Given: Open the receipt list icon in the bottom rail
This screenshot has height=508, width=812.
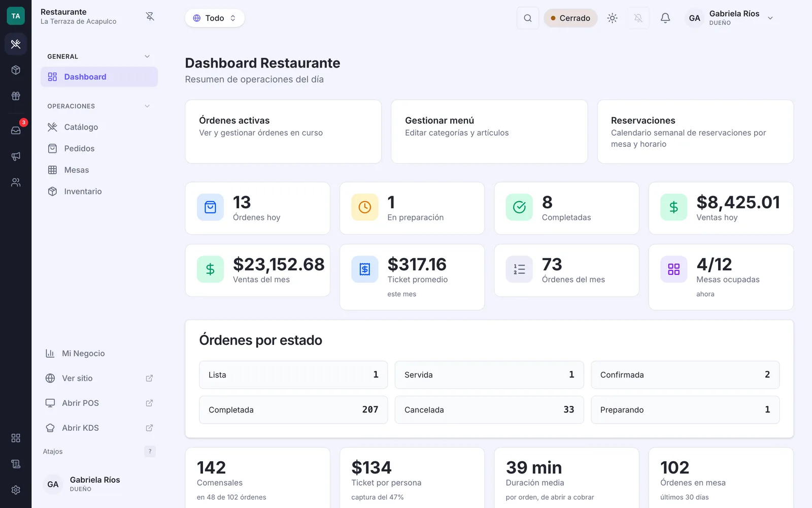Looking at the screenshot, I should pos(16,464).
